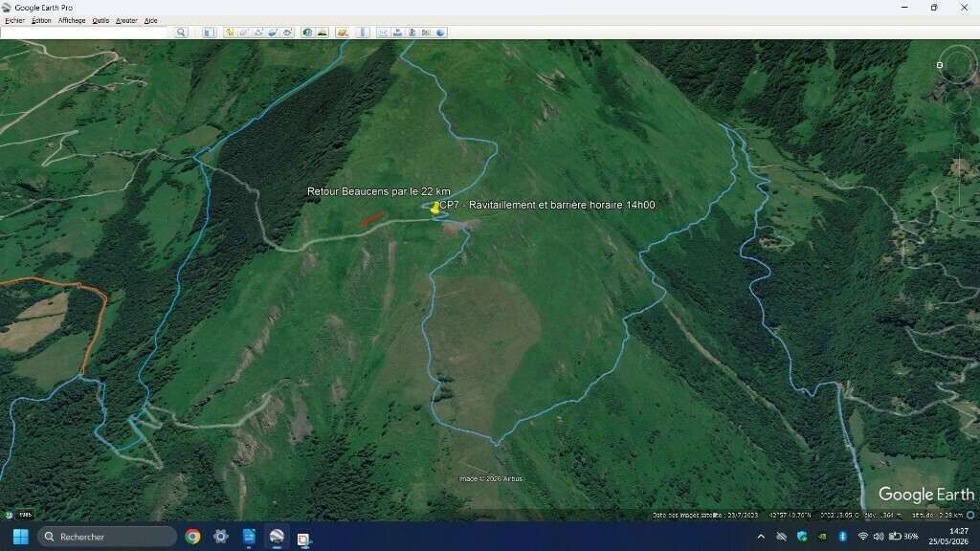This screenshot has height=551, width=980.
Task: Select the Add Placemark pushpin tool
Action: click(230, 33)
